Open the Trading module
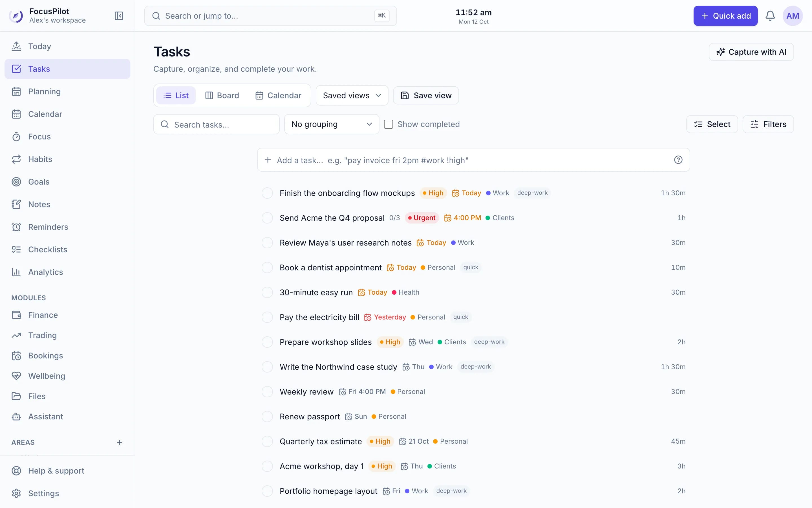The height and width of the screenshot is (508, 812). tap(67, 335)
